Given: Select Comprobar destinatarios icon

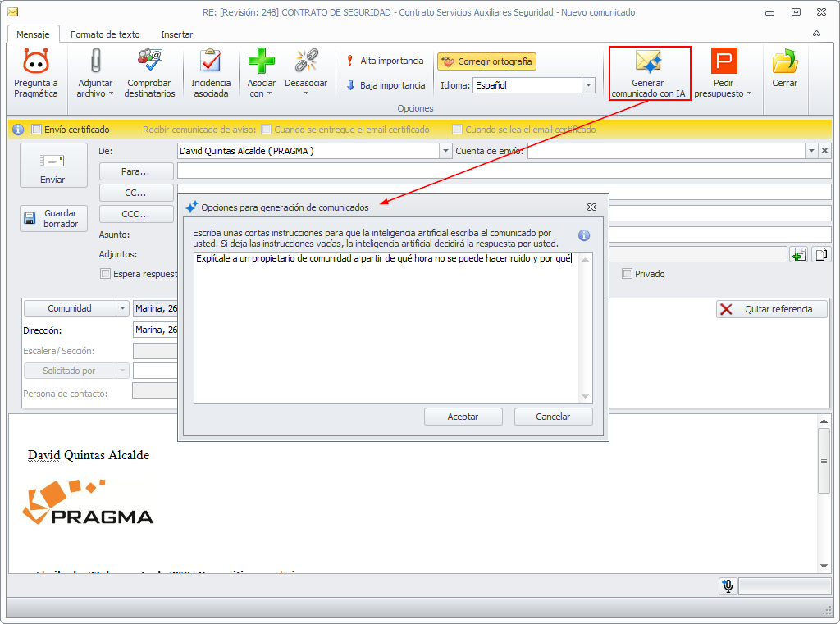Looking at the screenshot, I should 150,60.
